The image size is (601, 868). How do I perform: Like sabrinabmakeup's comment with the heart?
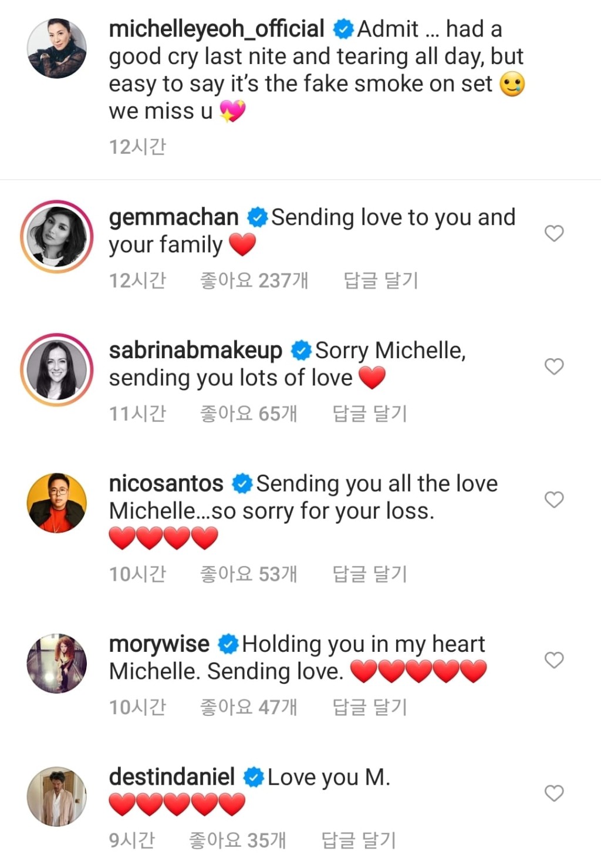[x=554, y=366]
